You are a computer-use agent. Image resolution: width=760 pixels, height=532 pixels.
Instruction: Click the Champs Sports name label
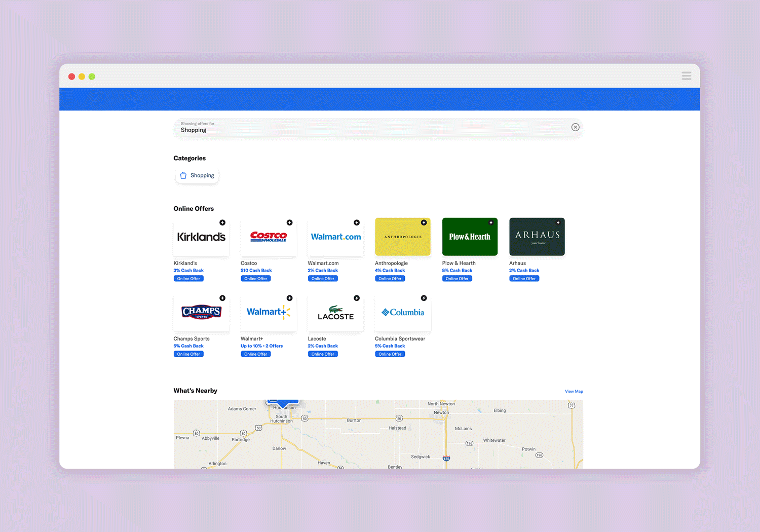[192, 339]
